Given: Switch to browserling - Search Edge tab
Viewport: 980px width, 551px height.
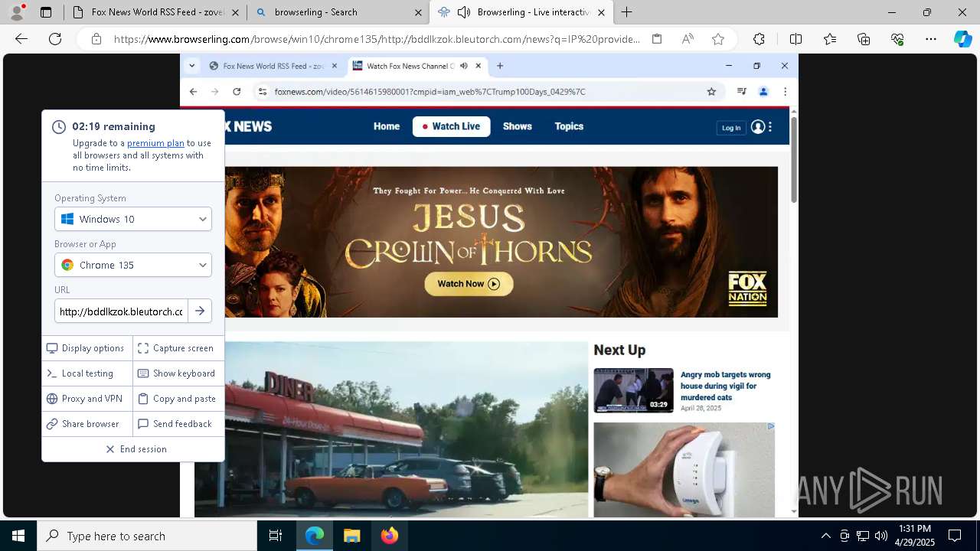Looking at the screenshot, I should pyautogui.click(x=337, y=12).
